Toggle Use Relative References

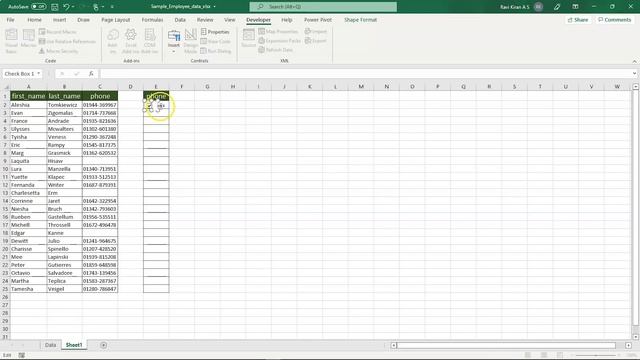pyautogui.click(x=67, y=41)
